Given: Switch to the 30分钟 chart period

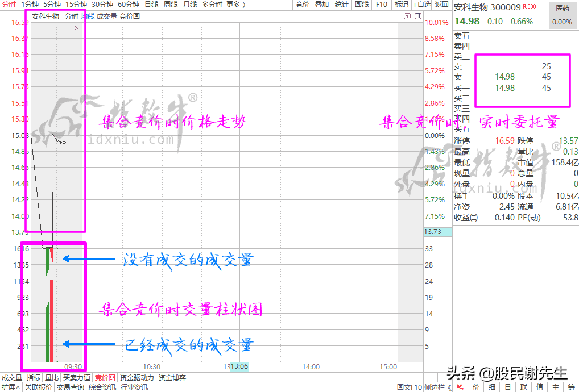Looking at the screenshot, I should [x=102, y=5].
